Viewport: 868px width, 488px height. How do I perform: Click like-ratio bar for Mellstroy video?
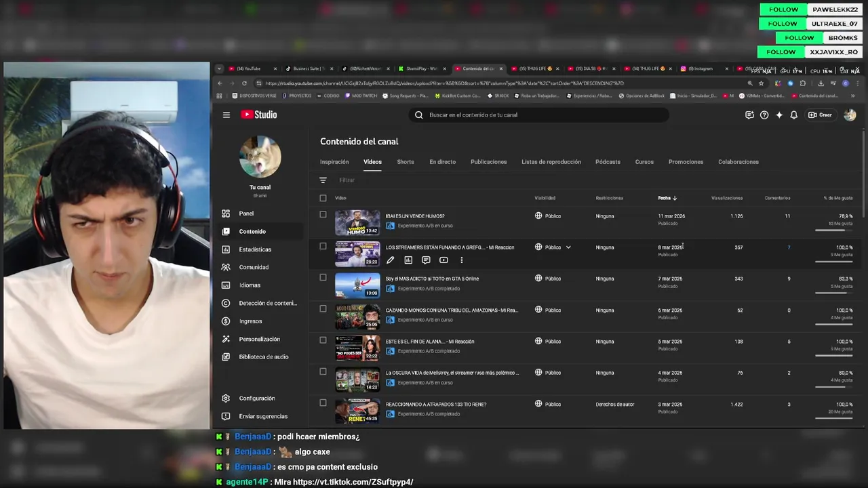click(833, 387)
